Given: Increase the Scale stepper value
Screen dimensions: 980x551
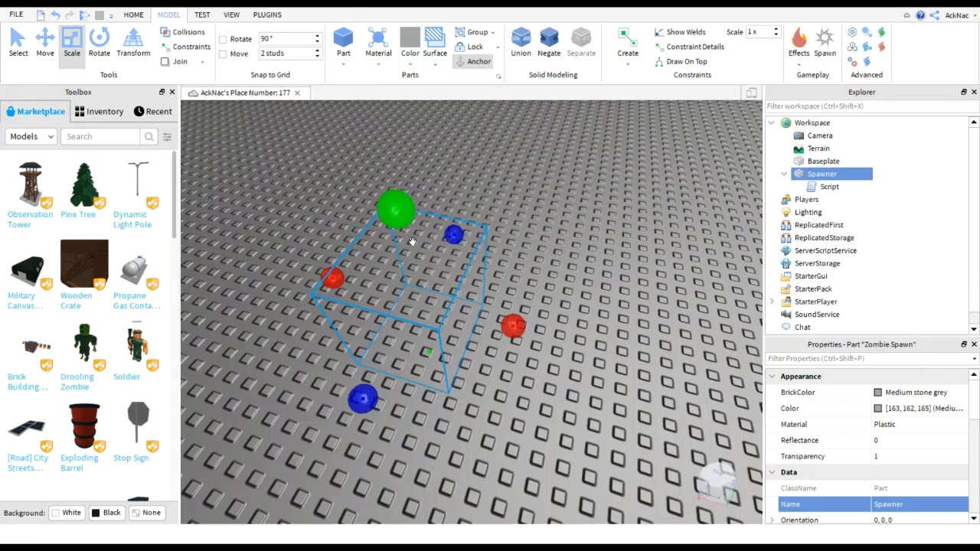Looking at the screenshot, I should coord(776,29).
